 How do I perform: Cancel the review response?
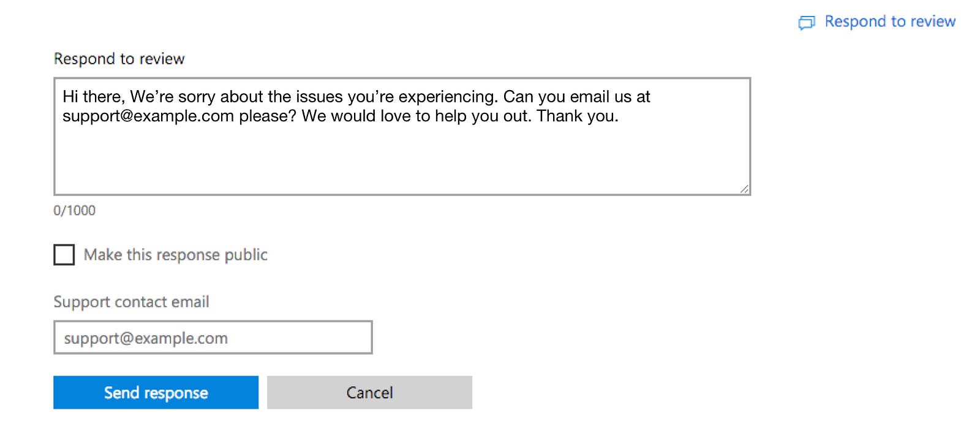coord(369,392)
